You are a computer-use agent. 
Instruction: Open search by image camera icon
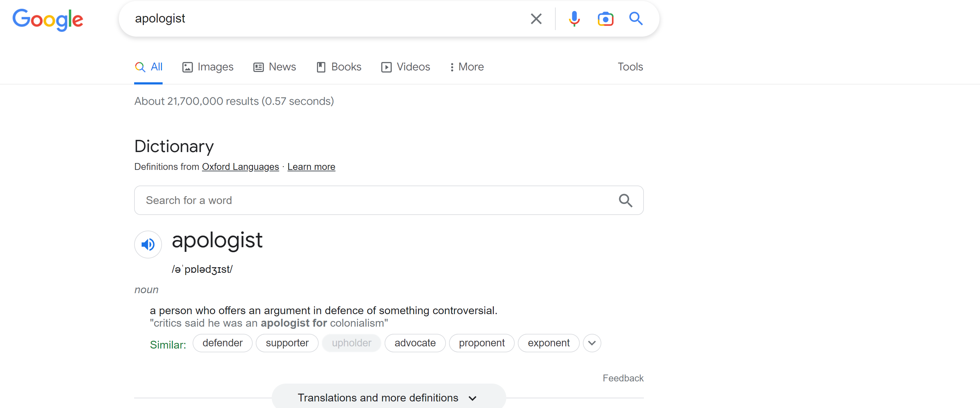[605, 19]
